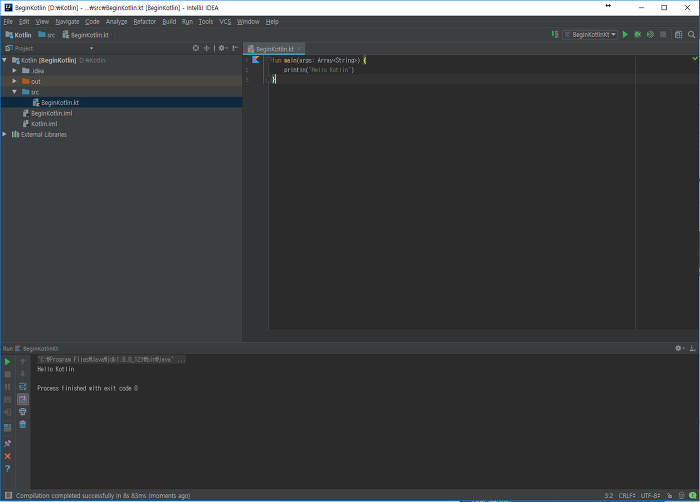Toggle soft-wrap in the Run console

point(23,387)
